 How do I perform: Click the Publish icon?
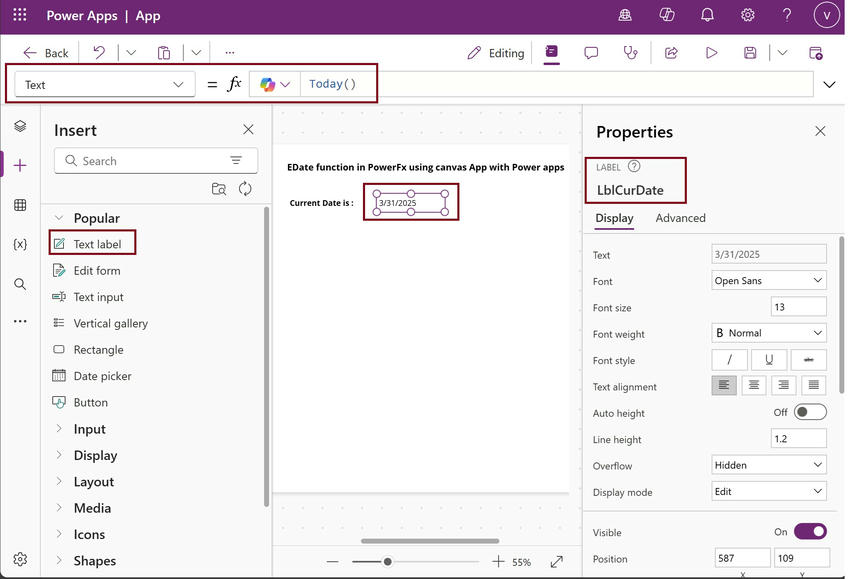click(815, 53)
